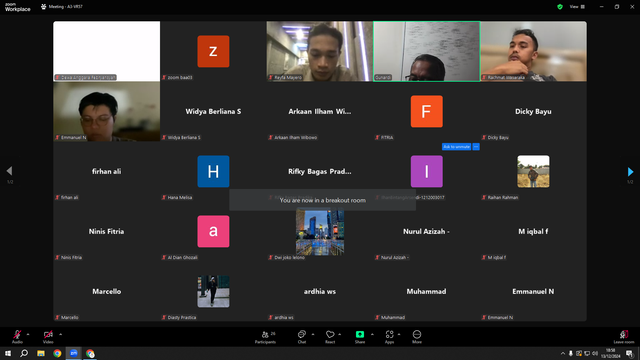
Task: Open the notification center icon
Action: (629, 353)
